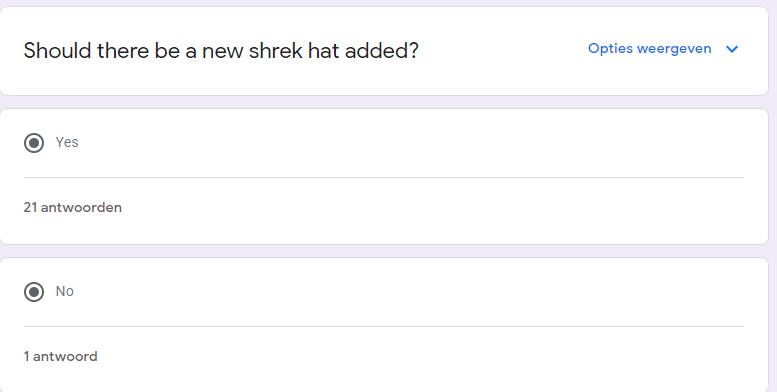This screenshot has height=392, width=777.
Task: Click the chevron beside Opties weergeven
Action: coord(732,49)
